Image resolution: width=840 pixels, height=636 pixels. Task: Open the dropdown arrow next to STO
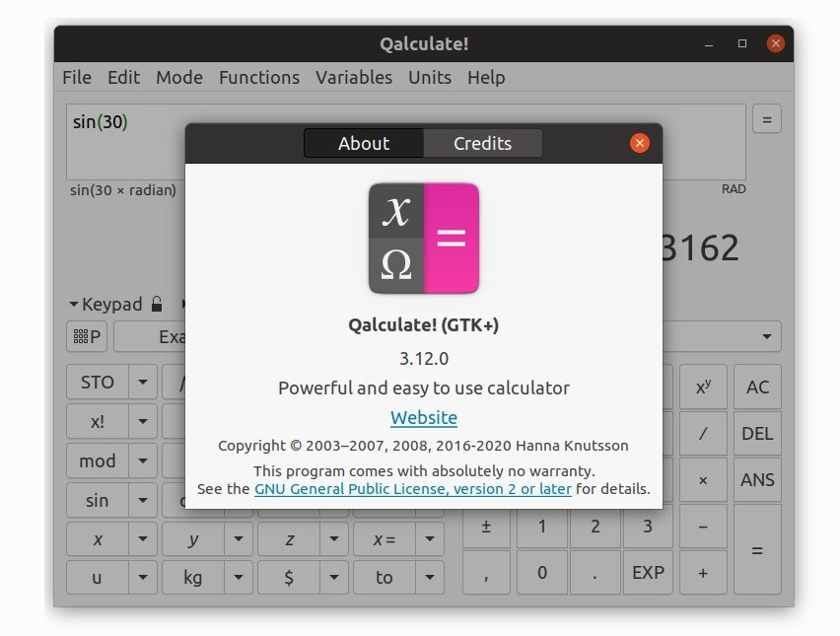tap(143, 383)
